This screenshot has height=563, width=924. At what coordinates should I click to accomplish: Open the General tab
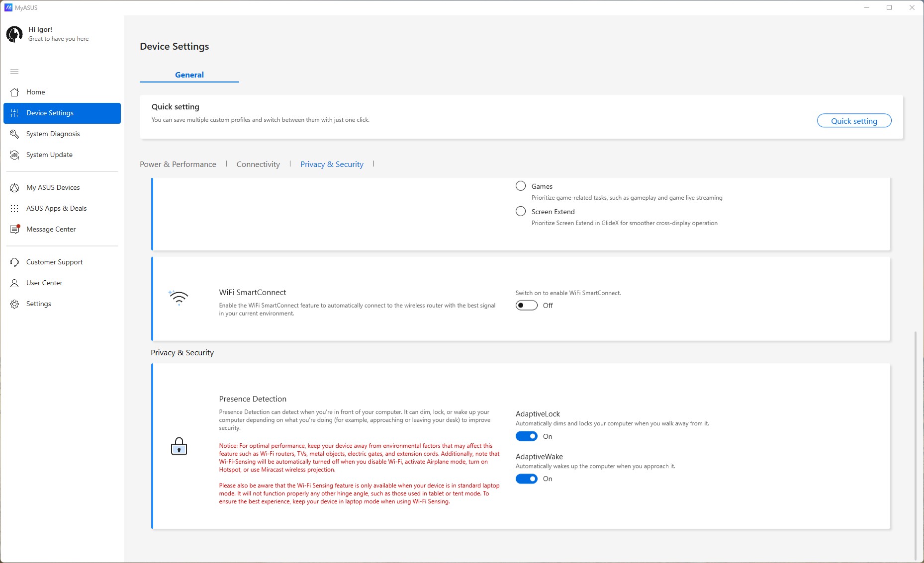tap(189, 75)
